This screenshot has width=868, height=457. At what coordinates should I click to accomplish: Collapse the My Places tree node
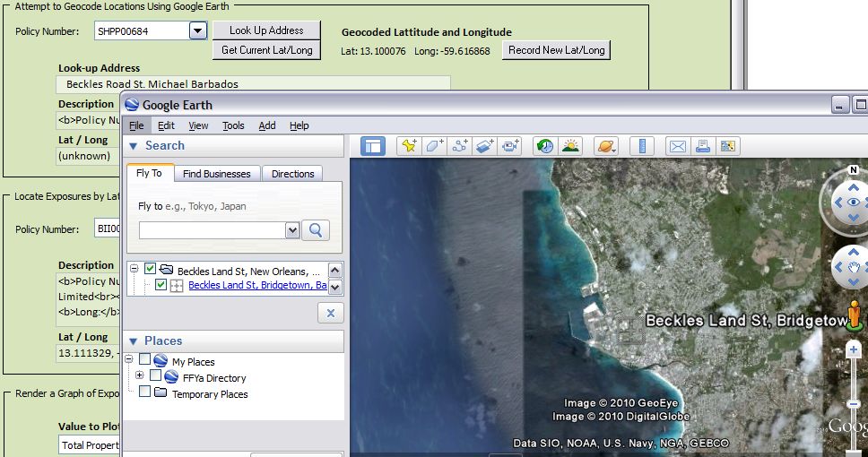click(129, 359)
